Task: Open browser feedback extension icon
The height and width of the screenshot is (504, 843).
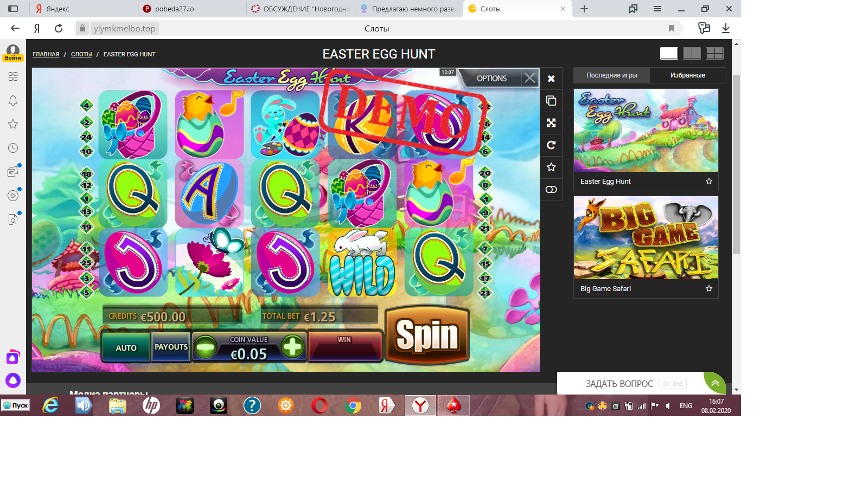Action: coord(704,28)
